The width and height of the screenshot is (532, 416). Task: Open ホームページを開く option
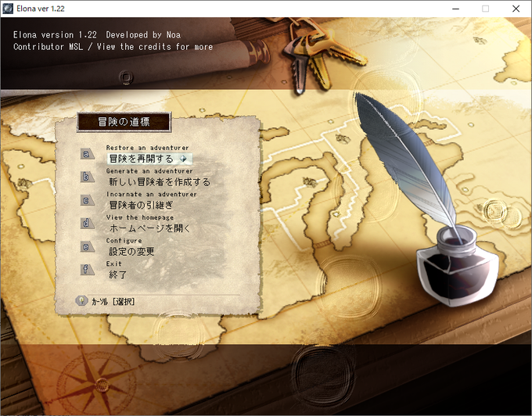[149, 228]
